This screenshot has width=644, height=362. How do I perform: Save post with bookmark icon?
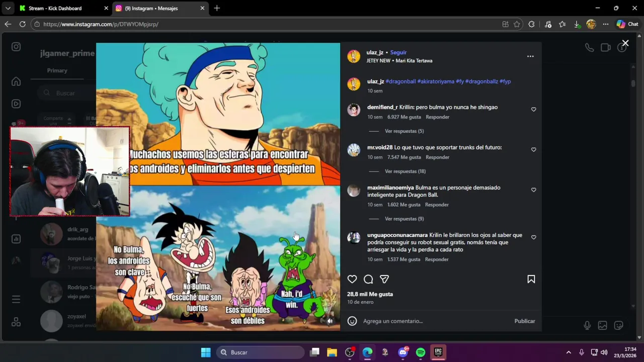coord(531,279)
